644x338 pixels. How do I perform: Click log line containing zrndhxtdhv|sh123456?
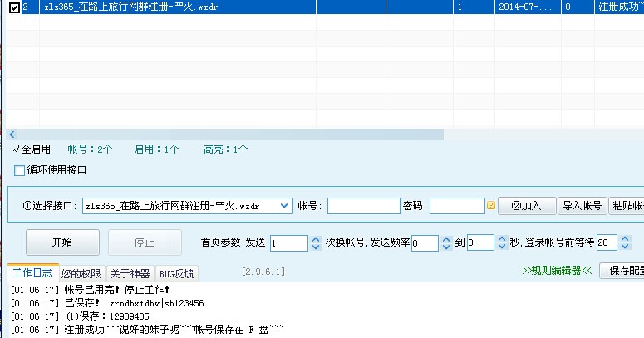[107, 303]
